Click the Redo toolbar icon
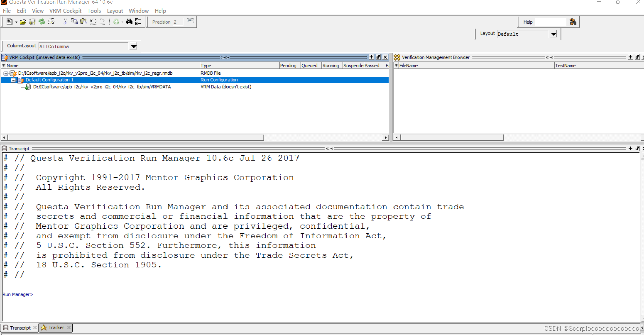Viewport: 644px width, 335px height. coord(102,22)
